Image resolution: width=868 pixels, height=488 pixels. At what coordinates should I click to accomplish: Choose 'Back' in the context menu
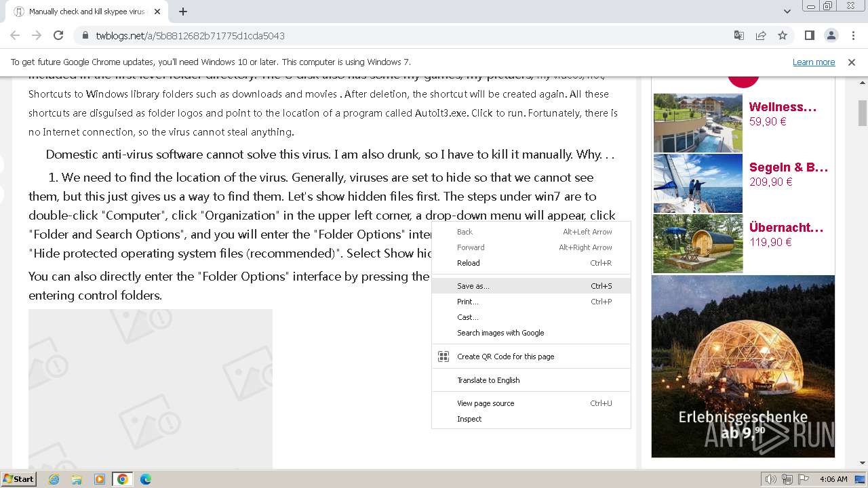point(531,232)
